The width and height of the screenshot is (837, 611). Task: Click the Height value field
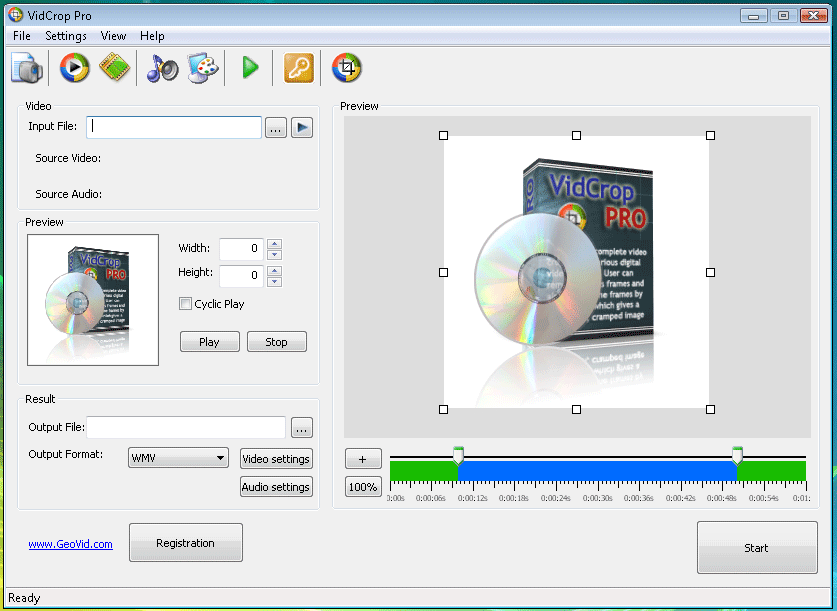241,275
